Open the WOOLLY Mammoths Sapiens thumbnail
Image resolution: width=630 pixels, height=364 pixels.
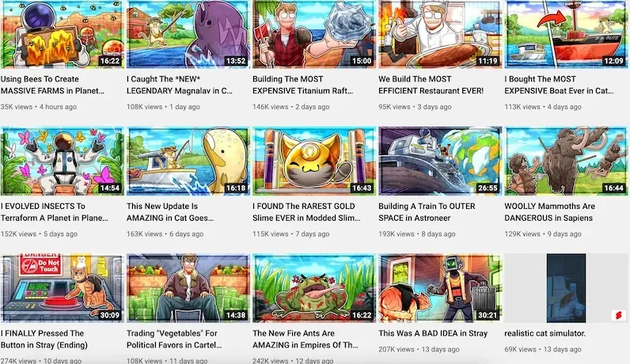[x=566, y=161]
